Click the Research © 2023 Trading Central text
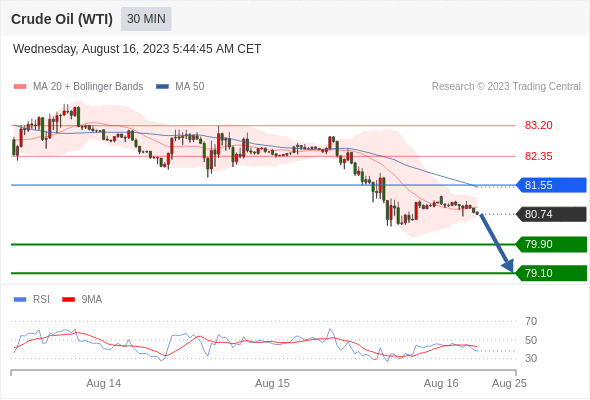This screenshot has height=400, width=590. [506, 87]
